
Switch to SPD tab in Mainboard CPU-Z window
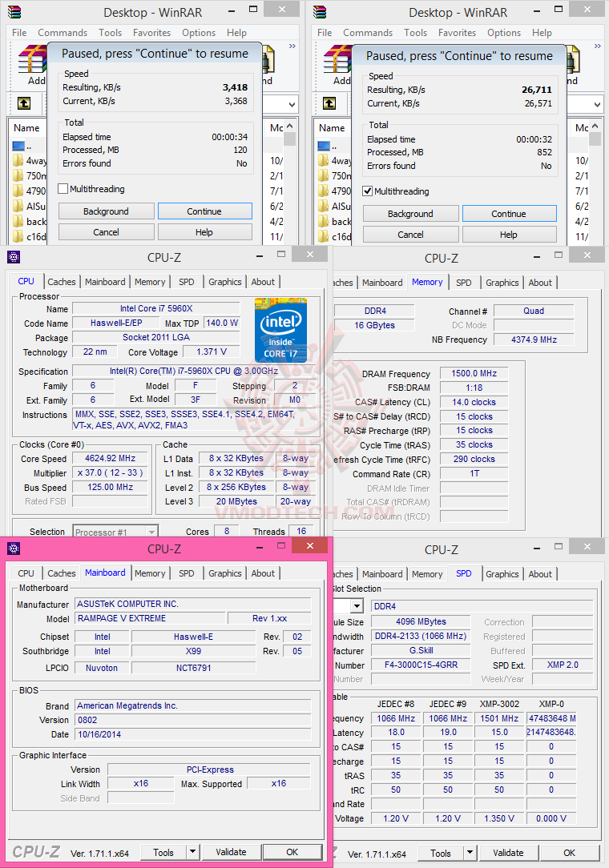coord(186,573)
